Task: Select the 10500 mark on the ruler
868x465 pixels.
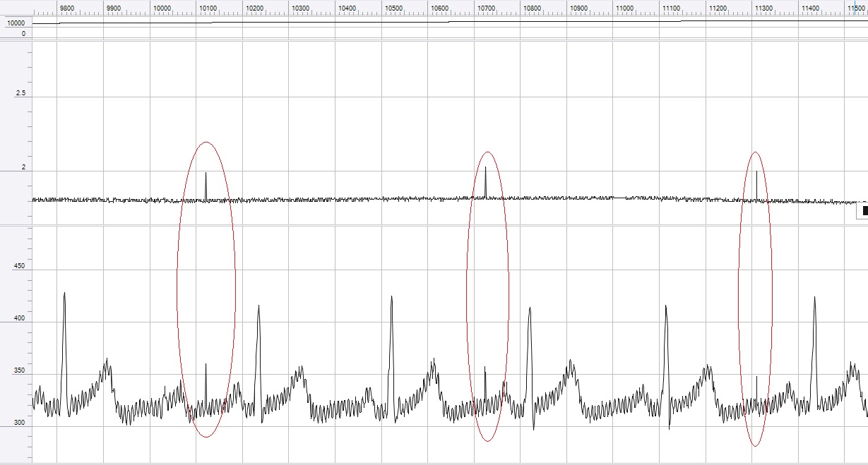Action: point(393,8)
